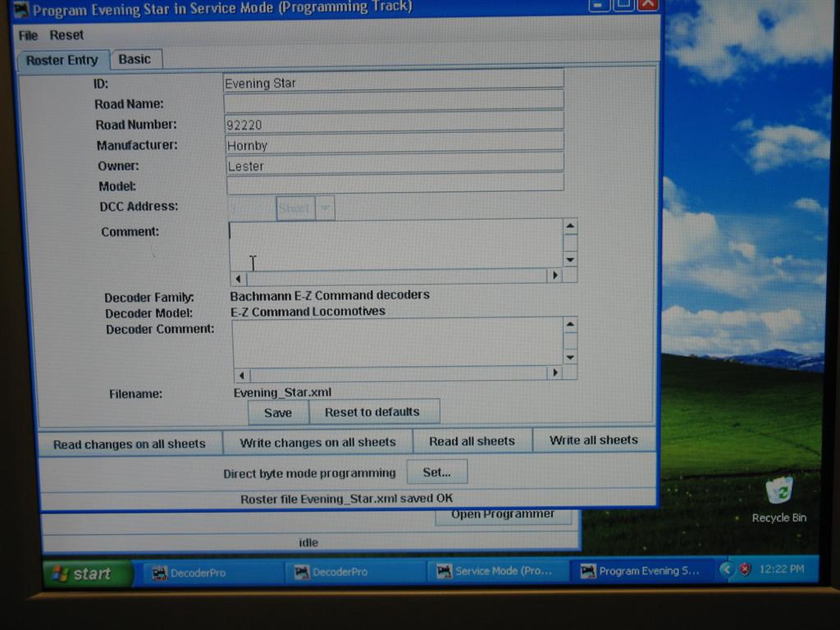Click Direct byte mode programming label

[309, 473]
